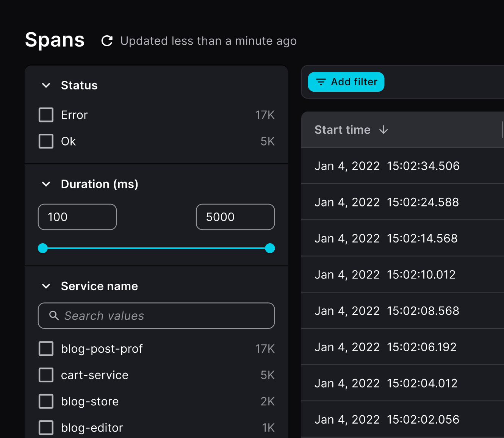The height and width of the screenshot is (438, 504).
Task: Check the Ok status checkbox
Action: [46, 141]
